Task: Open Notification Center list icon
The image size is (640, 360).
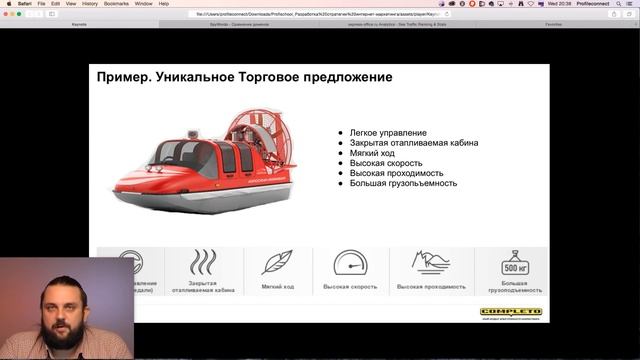Action: 630,4
